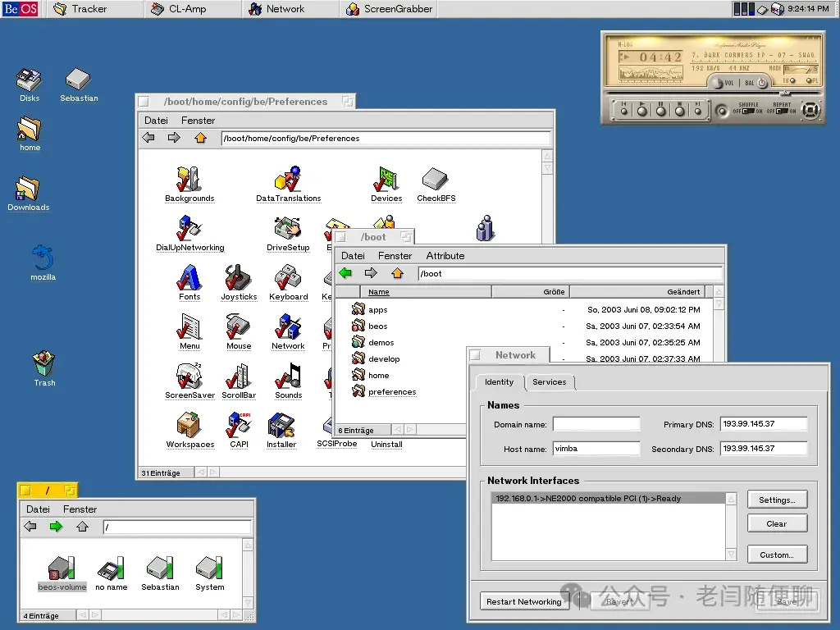This screenshot has height=630, width=840.
Task: Select the Workspaces preferences icon
Action: click(x=189, y=425)
